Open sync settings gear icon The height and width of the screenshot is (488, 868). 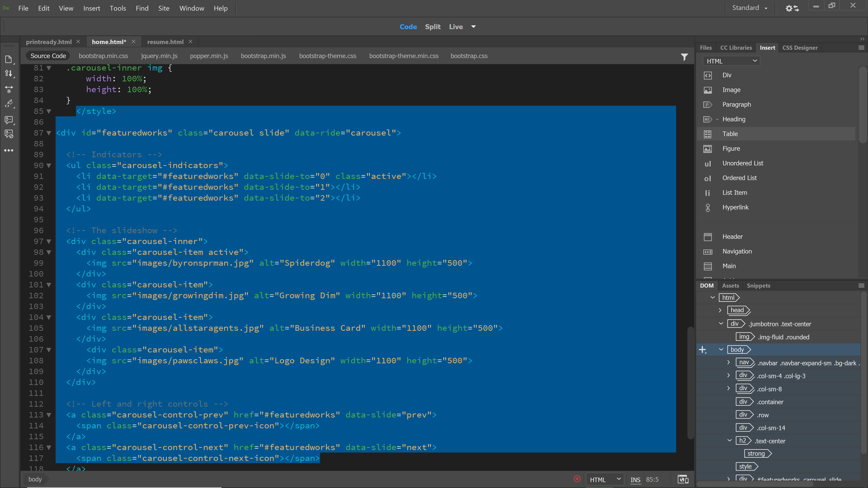[792, 8]
